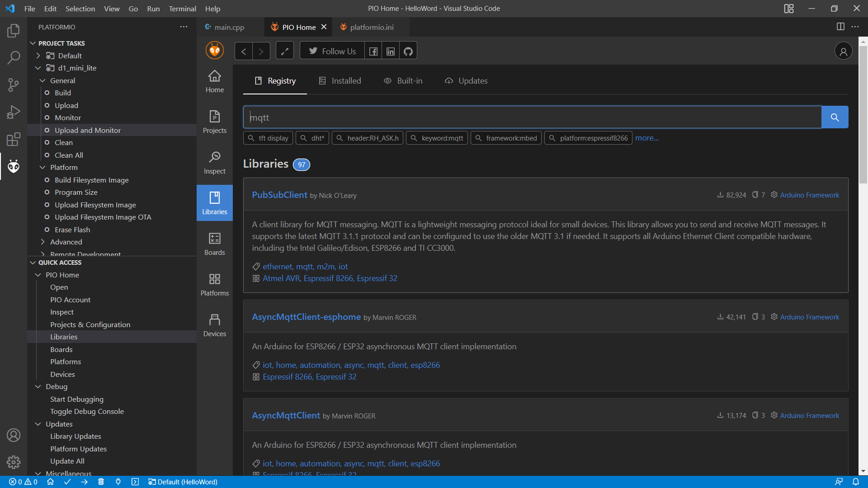Screen dimensions: 868x488
Task: Open Run and Debug view
Action: pos(14,112)
